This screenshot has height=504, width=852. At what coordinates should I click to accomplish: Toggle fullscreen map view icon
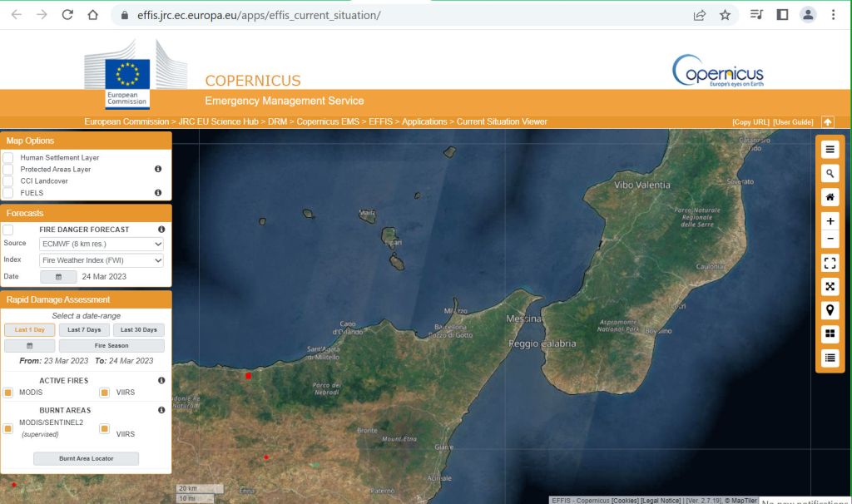(830, 263)
